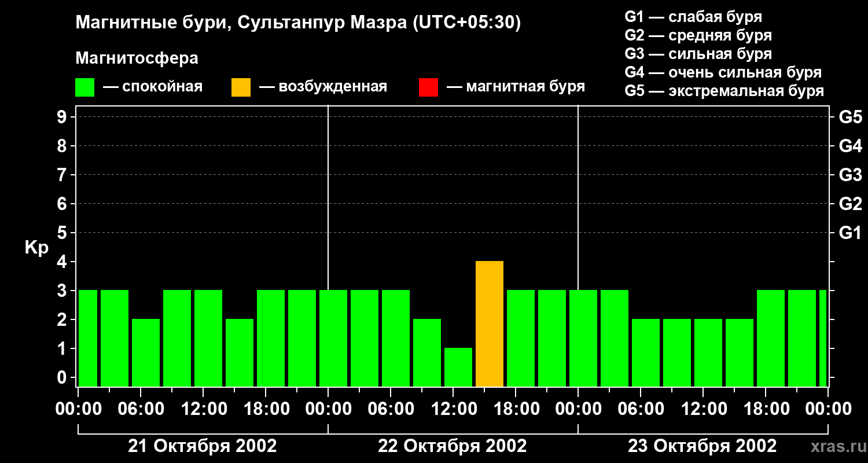Click the G5 — экстремальная буря line
The image size is (868, 463).
[724, 91]
